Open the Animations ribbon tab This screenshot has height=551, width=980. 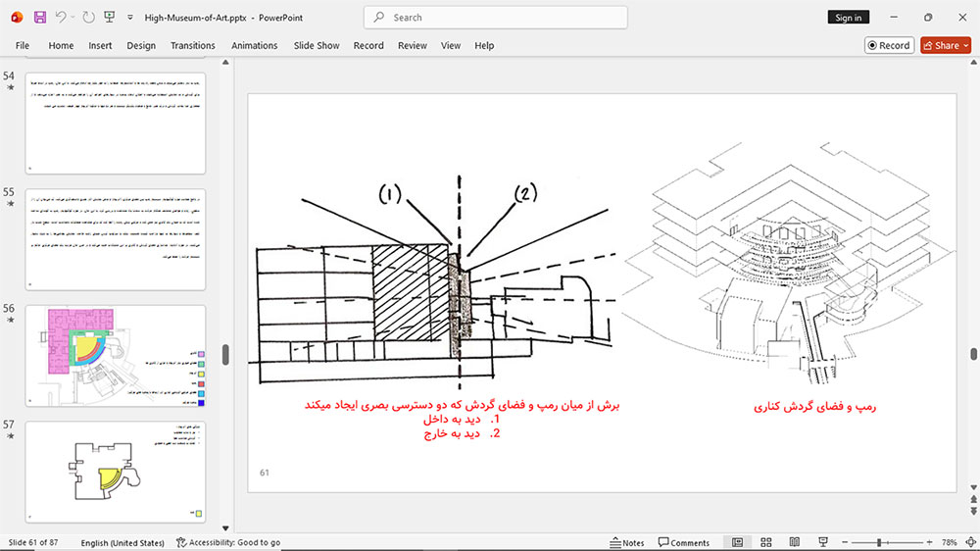(x=255, y=46)
